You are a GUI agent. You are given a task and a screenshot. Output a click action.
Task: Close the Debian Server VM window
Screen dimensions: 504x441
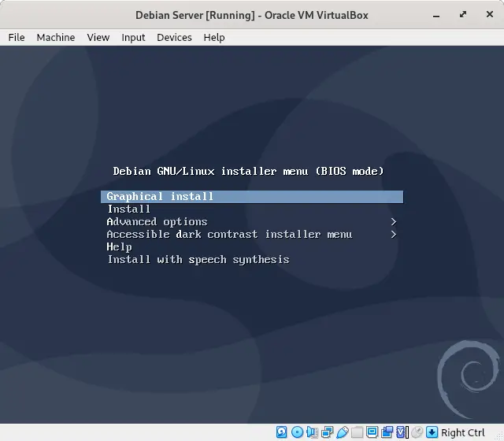tap(490, 14)
